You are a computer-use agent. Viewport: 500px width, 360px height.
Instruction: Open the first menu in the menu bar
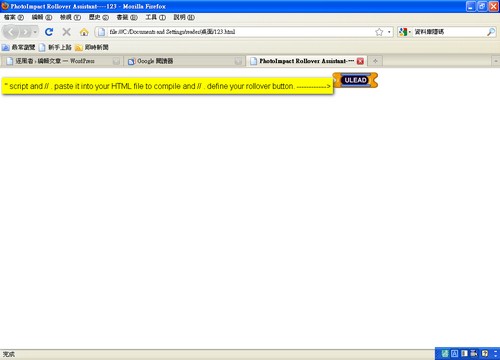(14, 17)
